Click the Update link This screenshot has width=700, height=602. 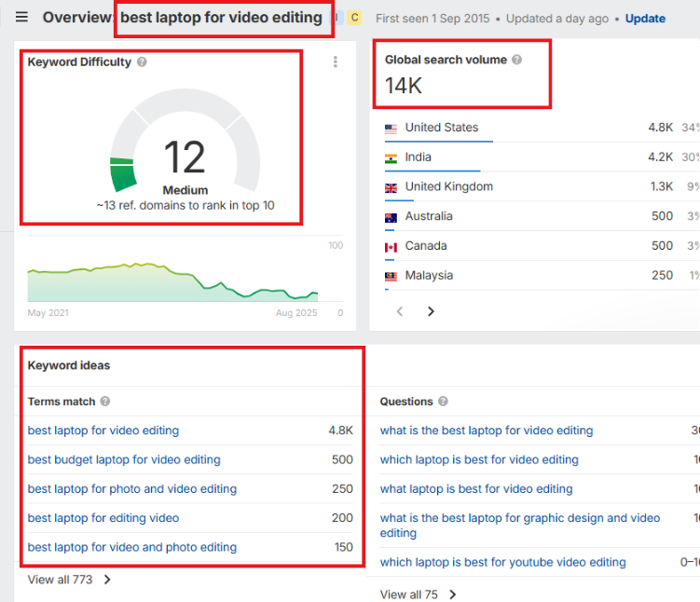click(x=645, y=19)
